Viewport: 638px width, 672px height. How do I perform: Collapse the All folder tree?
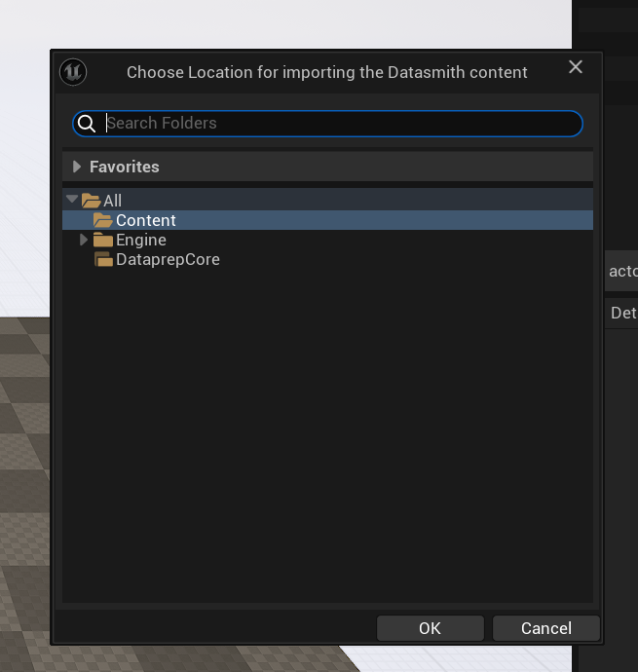tap(72, 199)
